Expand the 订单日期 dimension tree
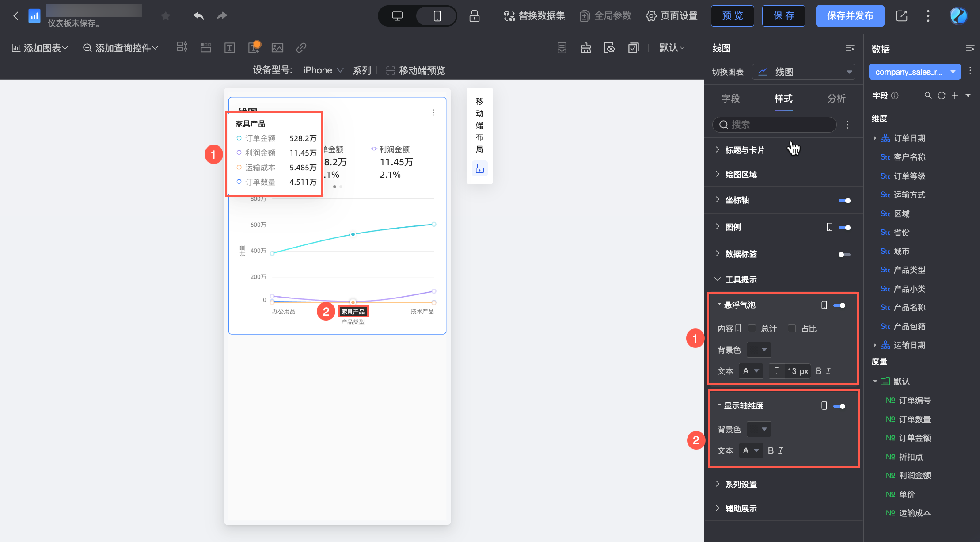 click(875, 138)
